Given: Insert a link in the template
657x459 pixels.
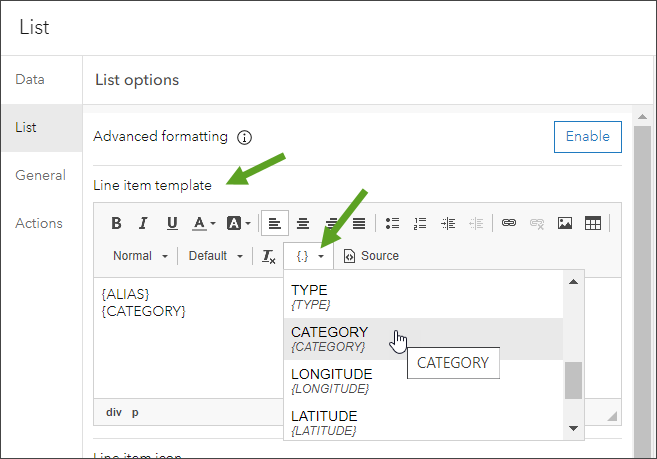Looking at the screenshot, I should point(509,223).
